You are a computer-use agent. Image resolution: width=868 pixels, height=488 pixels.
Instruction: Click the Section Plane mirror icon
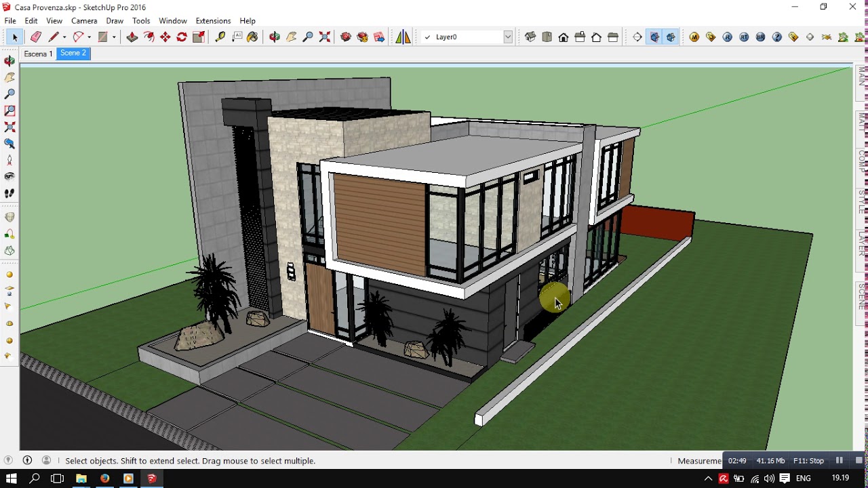click(403, 37)
